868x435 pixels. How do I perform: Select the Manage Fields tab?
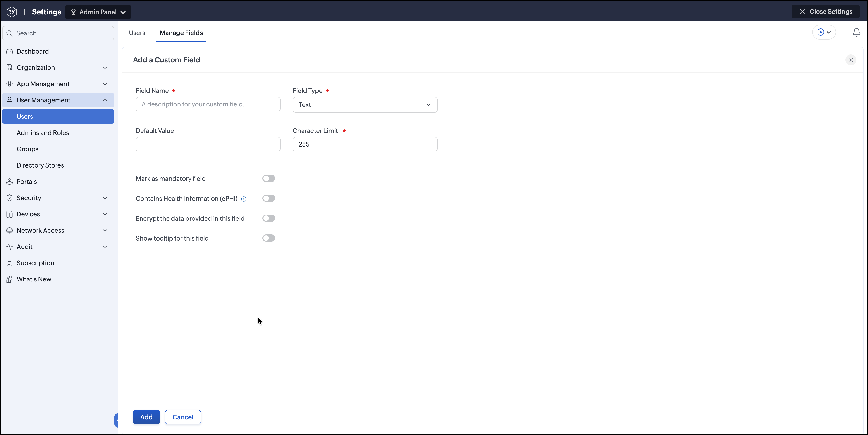click(x=181, y=33)
